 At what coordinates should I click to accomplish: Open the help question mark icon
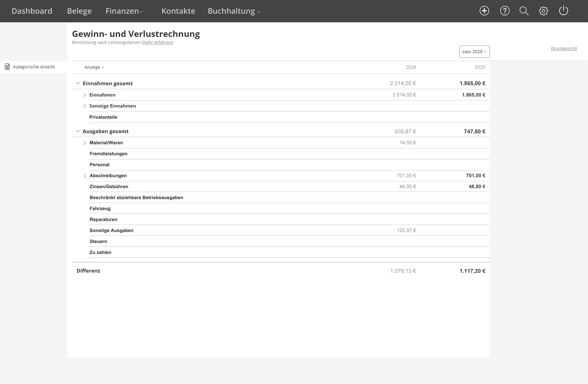505,11
